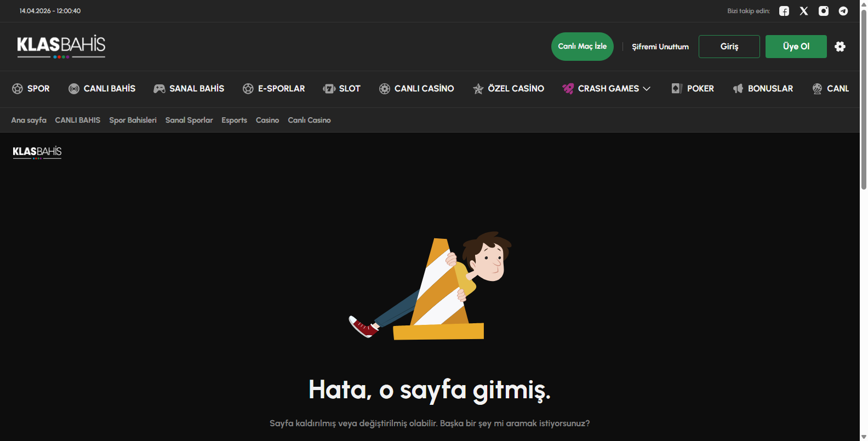This screenshot has width=868, height=441.
Task: Click the green Üye Ol button
Action: pos(796,47)
